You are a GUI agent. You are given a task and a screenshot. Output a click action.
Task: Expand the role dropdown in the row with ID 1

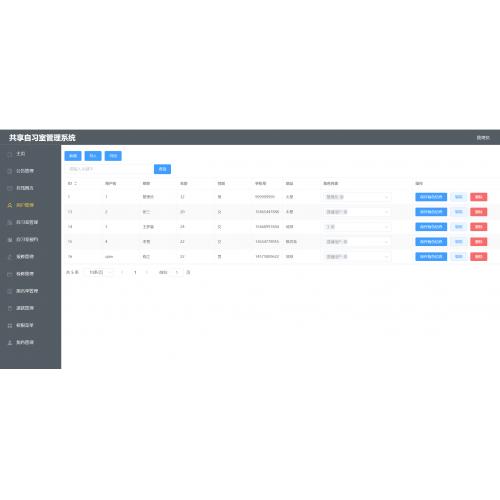(356, 197)
